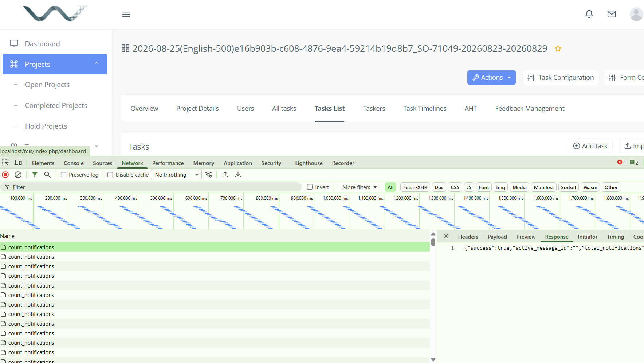Open the Actions dropdown button
Screen dimensions: 644x363
point(491,77)
